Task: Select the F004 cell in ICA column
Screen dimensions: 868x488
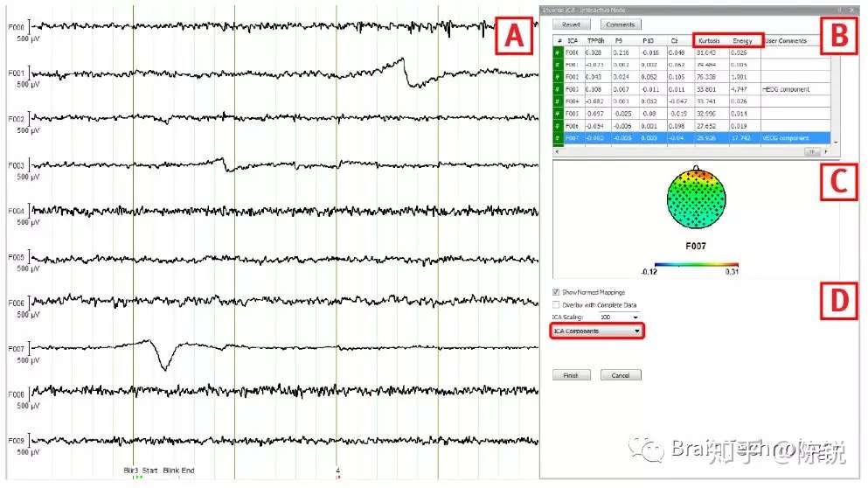Action: coord(573,101)
